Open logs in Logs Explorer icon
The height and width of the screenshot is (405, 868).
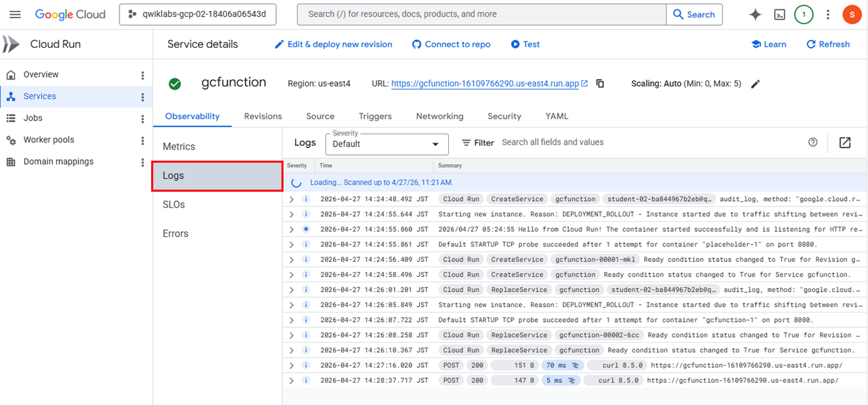845,142
